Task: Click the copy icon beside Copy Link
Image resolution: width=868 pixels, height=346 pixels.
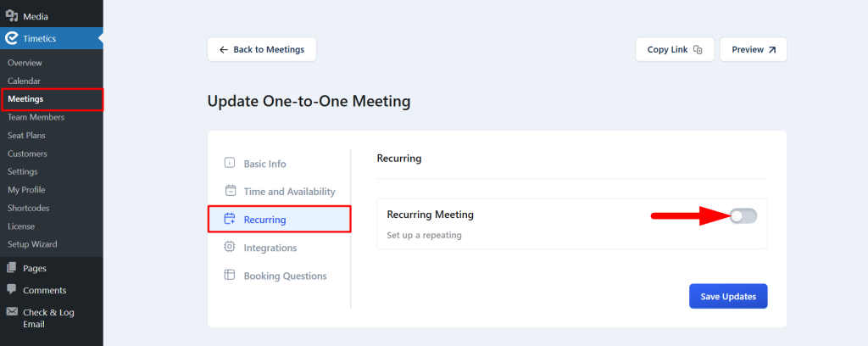Action: pos(698,50)
